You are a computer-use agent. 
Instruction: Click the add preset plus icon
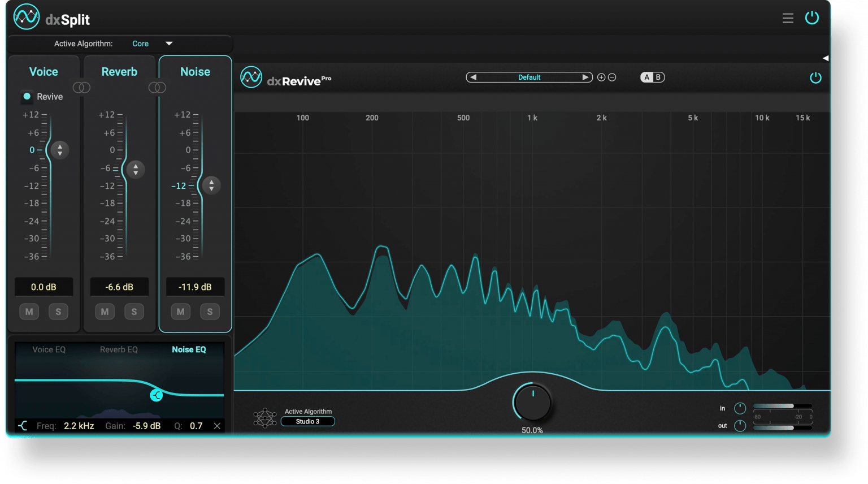[601, 77]
